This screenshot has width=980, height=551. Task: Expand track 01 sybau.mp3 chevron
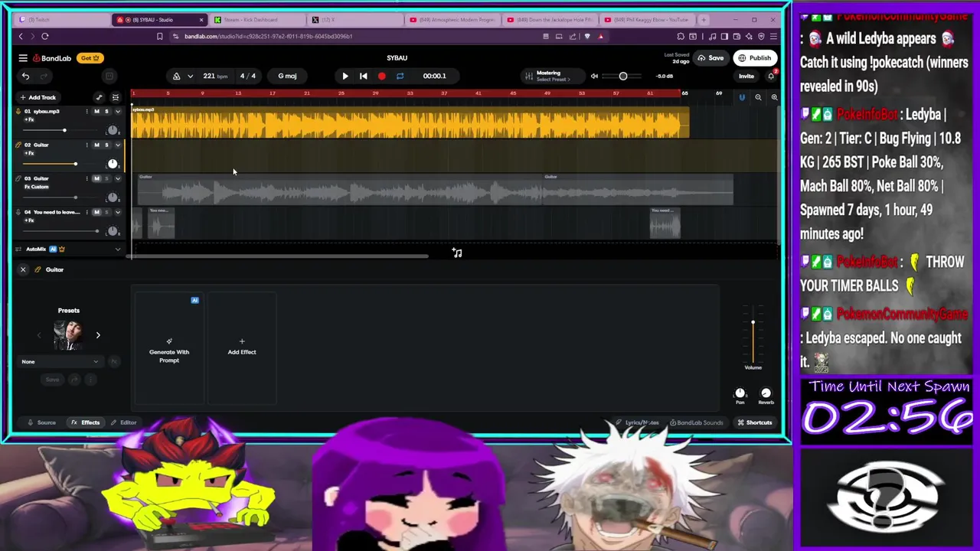(x=117, y=112)
